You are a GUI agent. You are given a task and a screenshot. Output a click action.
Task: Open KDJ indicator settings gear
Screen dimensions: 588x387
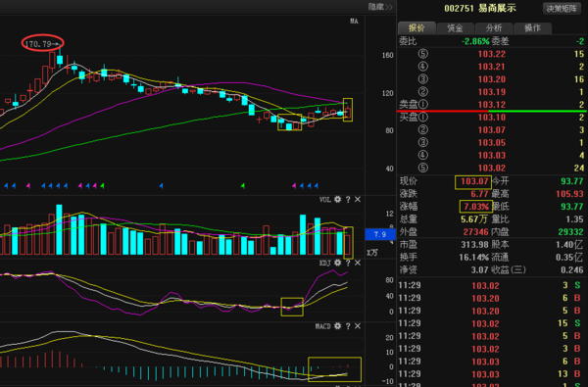(337, 263)
